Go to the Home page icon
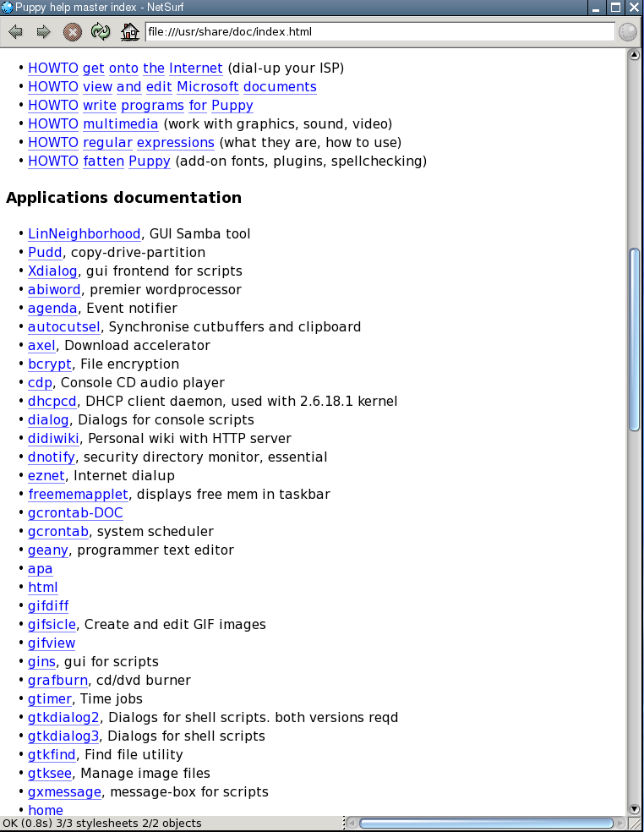 pos(129,33)
